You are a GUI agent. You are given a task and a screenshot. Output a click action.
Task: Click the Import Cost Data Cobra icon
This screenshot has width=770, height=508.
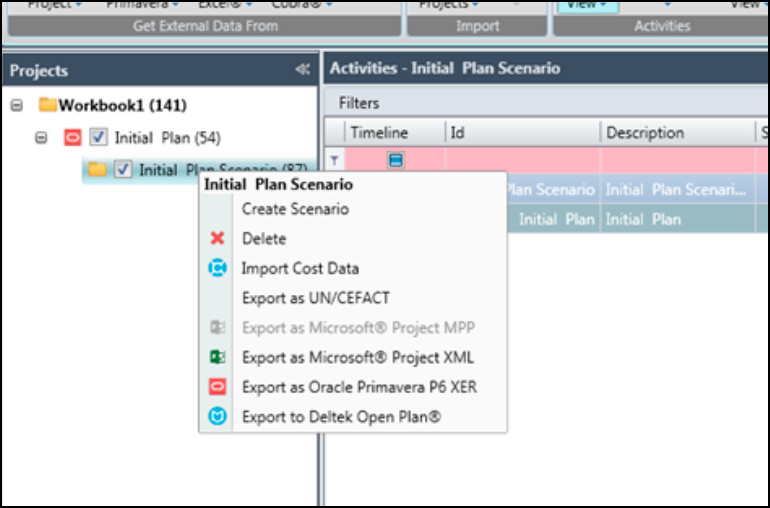point(217,268)
